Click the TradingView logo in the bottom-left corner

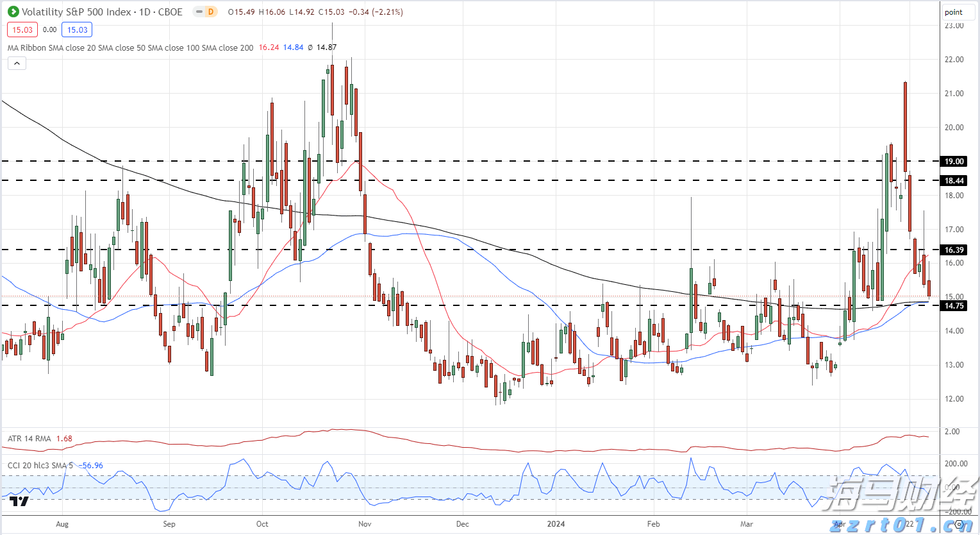point(19,501)
